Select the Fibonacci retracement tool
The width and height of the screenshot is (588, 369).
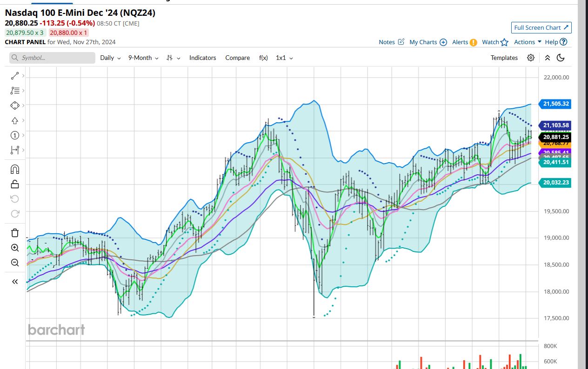tap(14, 91)
